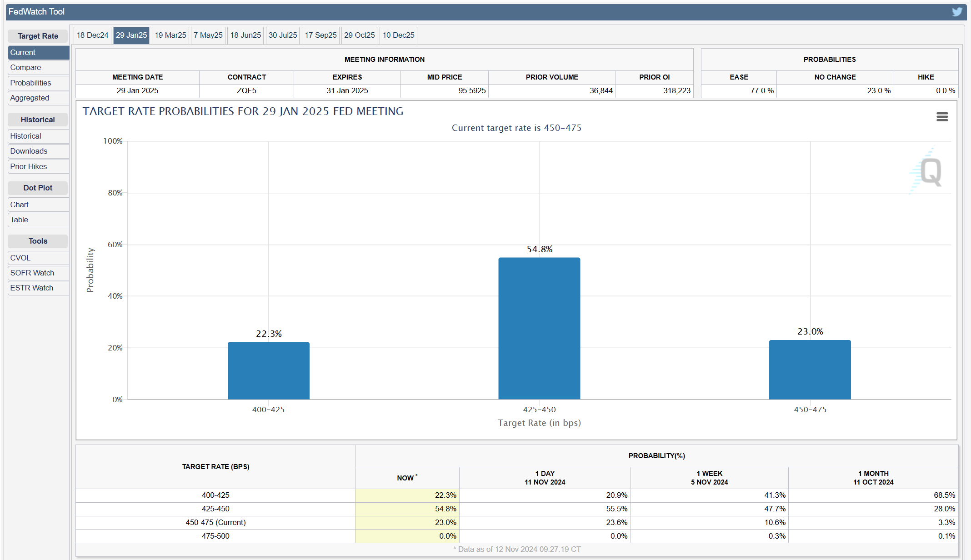
Task: Click the 54.8% probability bar for 425-450
Action: (x=539, y=327)
